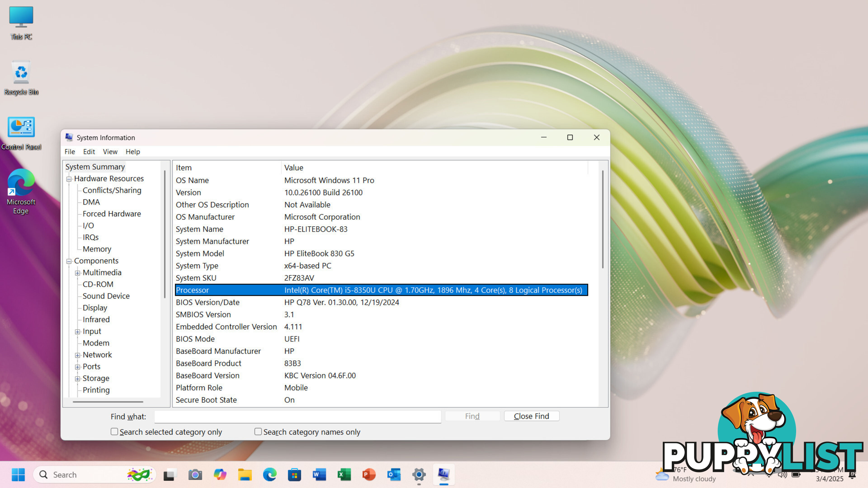Select the Secure Boot State row
The width and height of the screenshot is (868, 488).
[381, 400]
